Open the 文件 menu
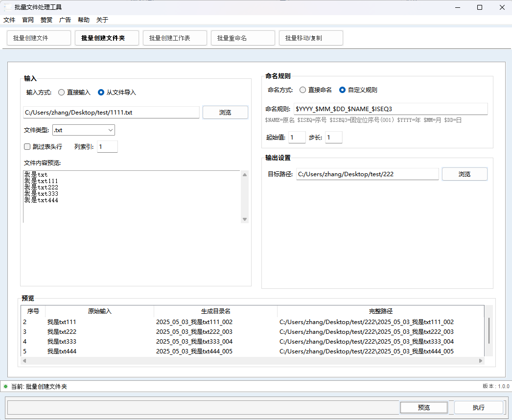The image size is (512, 420). [9, 20]
